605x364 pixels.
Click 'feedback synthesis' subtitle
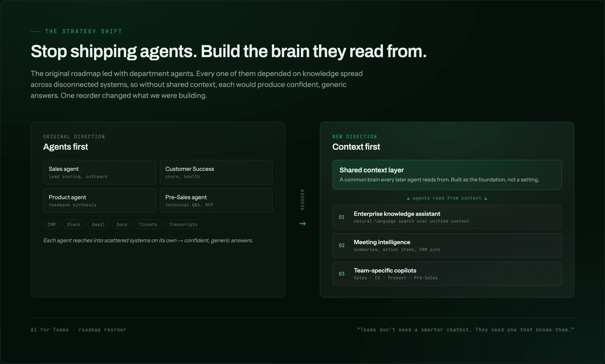pos(73,205)
